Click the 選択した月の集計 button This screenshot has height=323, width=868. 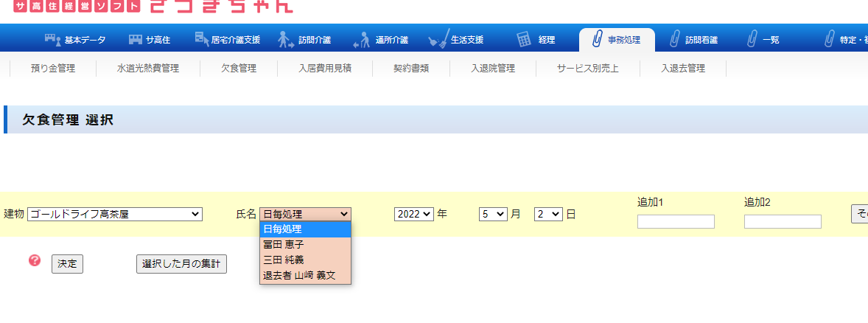(181, 264)
